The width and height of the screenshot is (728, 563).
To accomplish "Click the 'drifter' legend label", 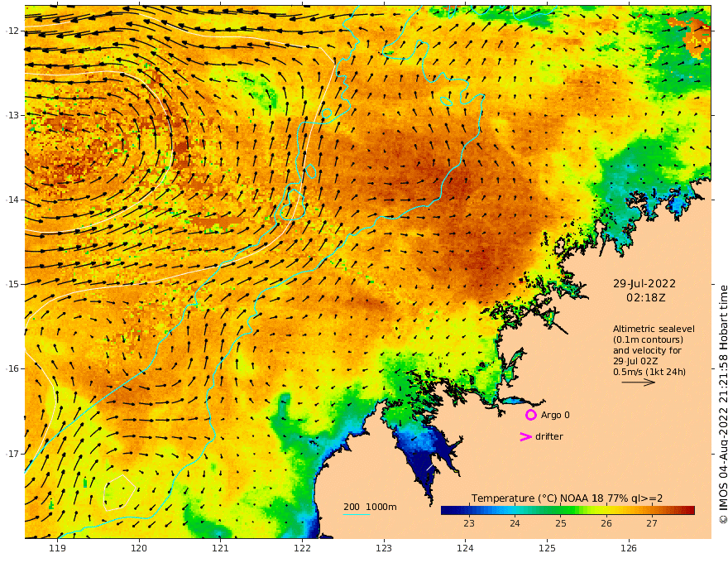I will 548,436.
